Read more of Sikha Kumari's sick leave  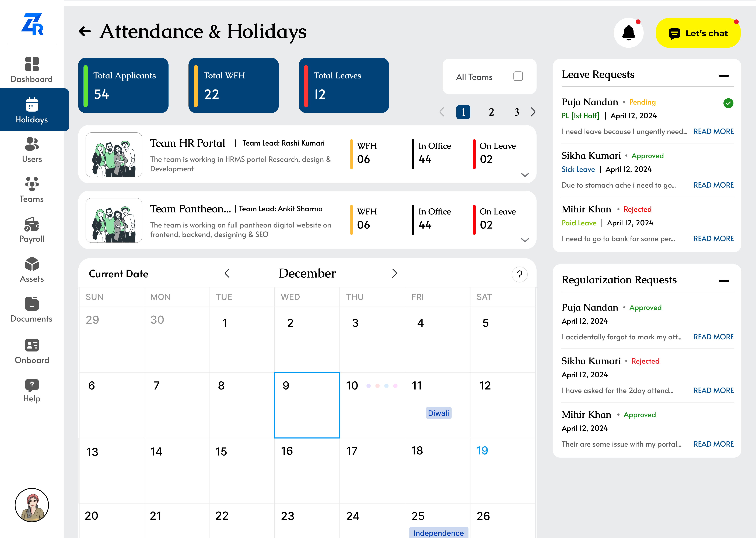click(713, 185)
